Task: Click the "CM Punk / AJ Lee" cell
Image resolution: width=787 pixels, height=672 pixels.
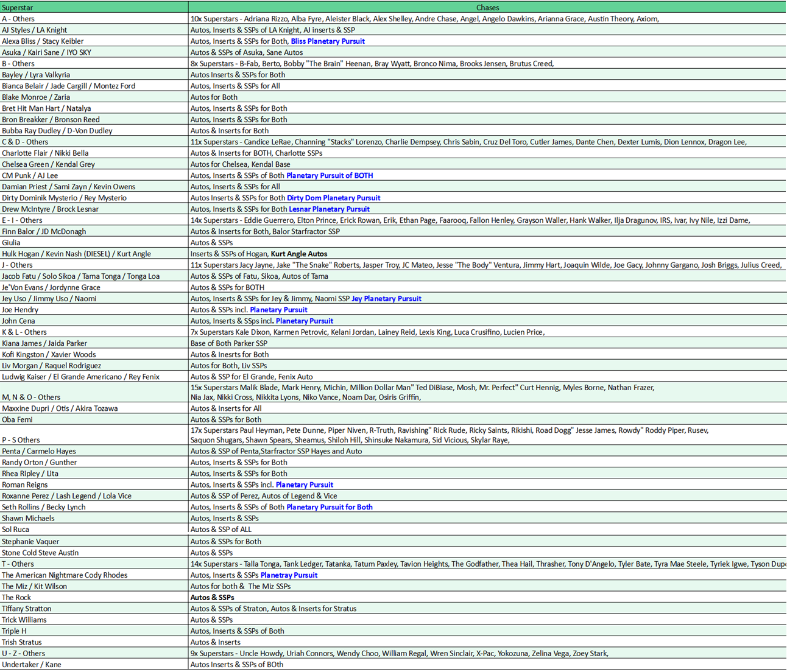Action: click(x=94, y=175)
